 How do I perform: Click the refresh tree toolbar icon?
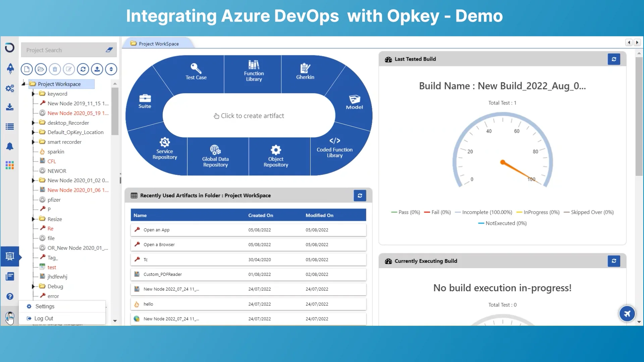pos(83,69)
